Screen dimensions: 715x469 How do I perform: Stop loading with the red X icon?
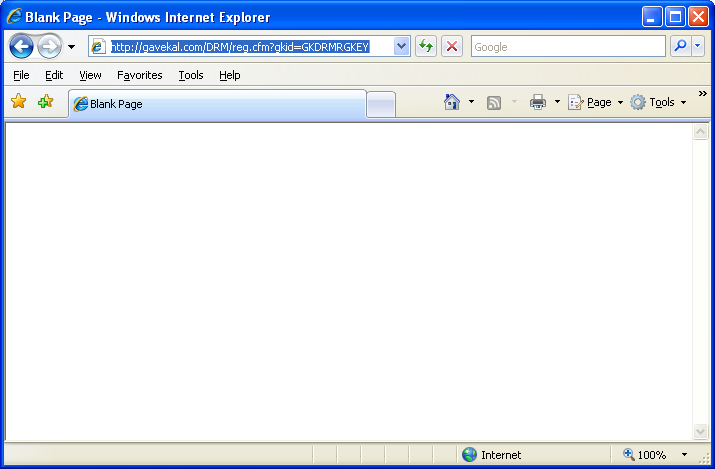click(452, 46)
